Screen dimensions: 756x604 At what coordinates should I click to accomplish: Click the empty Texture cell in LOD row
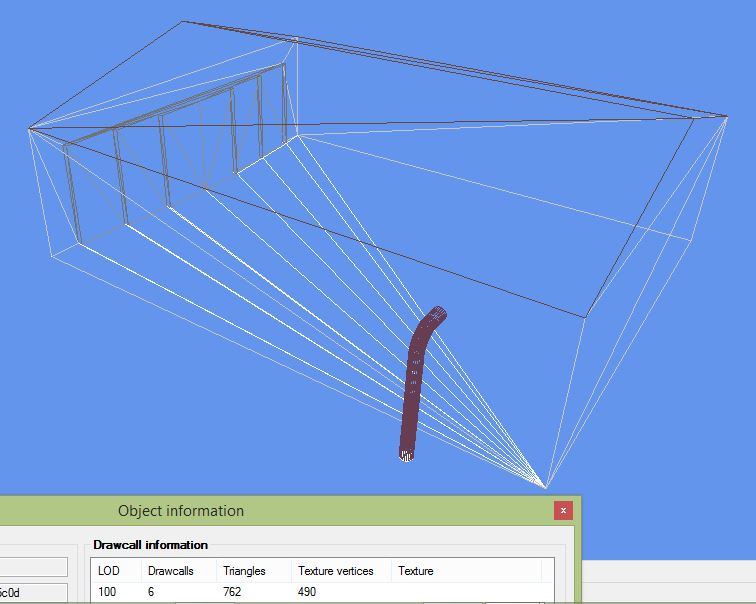pyautogui.click(x=466, y=591)
